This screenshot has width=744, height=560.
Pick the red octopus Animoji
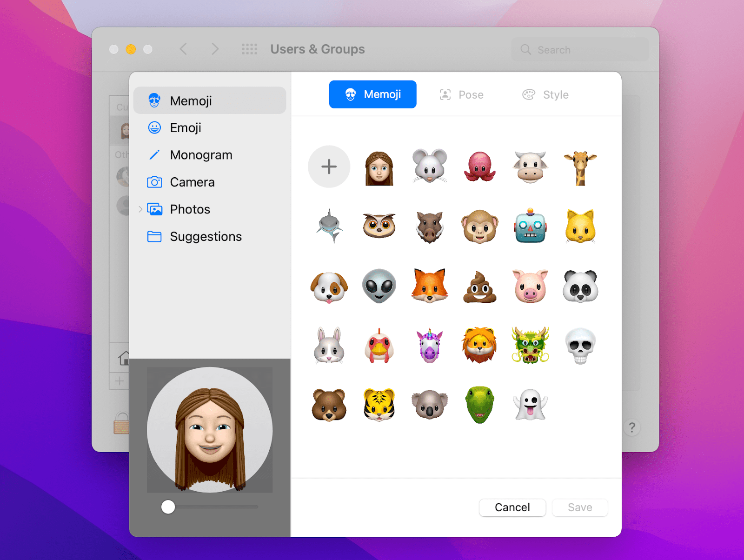[480, 167]
